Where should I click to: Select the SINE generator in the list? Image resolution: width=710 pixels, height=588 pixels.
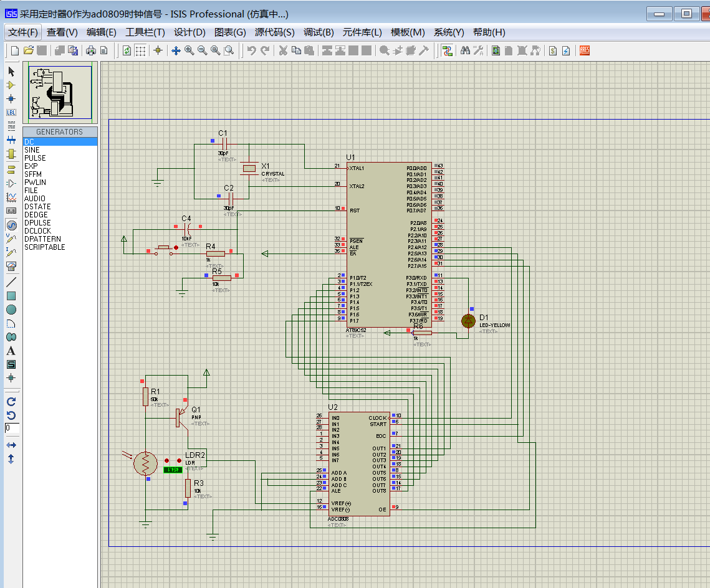pos(60,149)
